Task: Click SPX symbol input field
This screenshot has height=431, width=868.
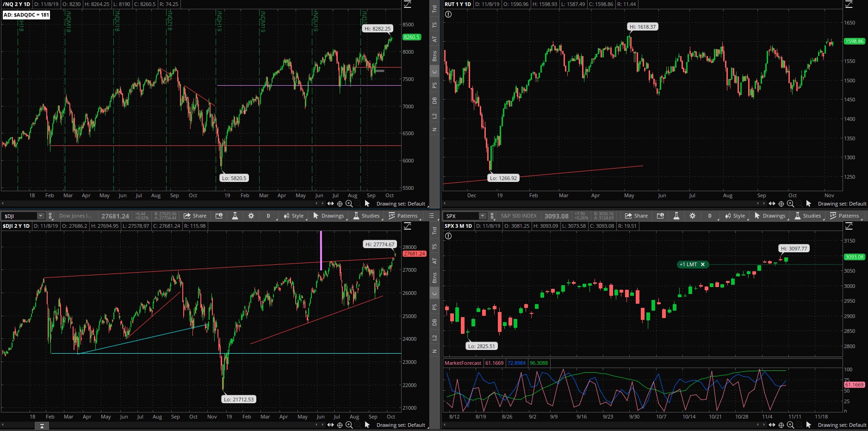Action: [461, 216]
